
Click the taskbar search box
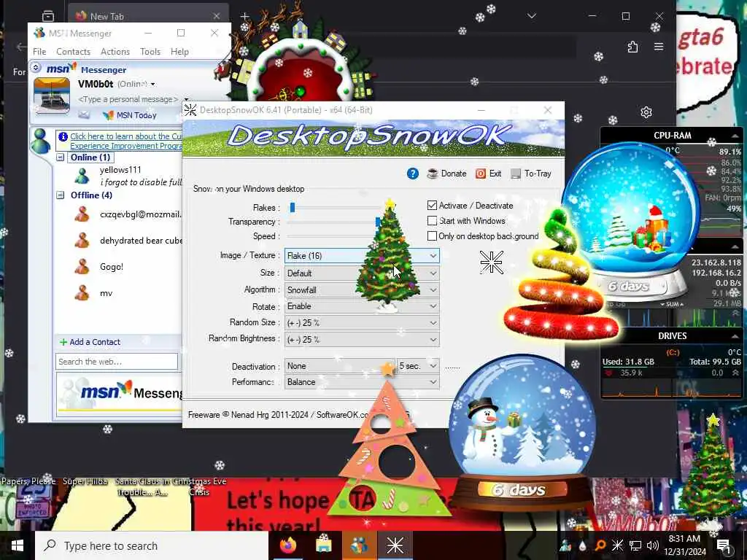(152, 545)
